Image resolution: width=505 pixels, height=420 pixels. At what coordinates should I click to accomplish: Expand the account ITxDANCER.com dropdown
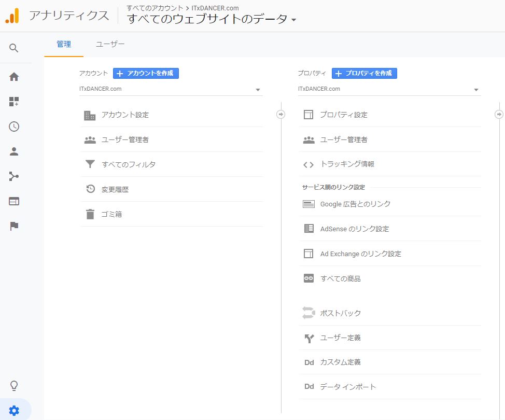pos(171,89)
